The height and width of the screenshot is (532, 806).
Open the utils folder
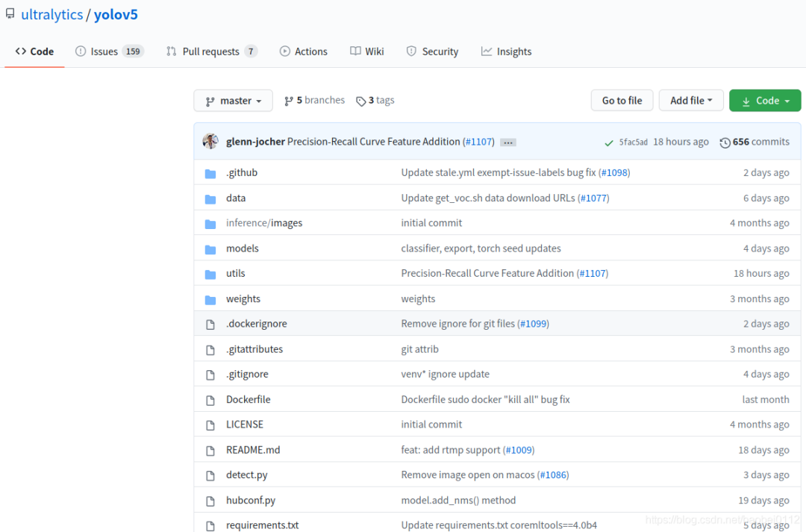(235, 274)
